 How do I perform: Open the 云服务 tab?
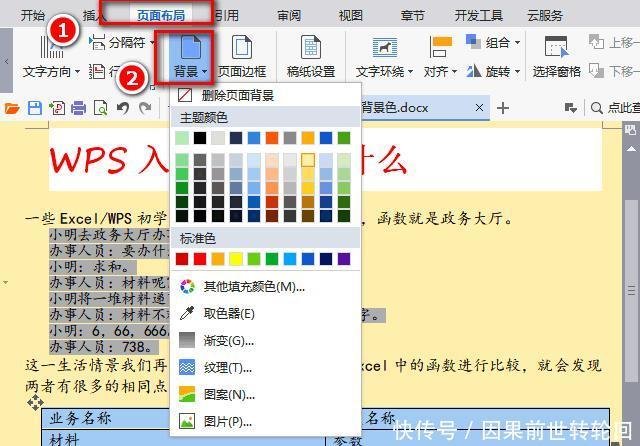click(545, 16)
